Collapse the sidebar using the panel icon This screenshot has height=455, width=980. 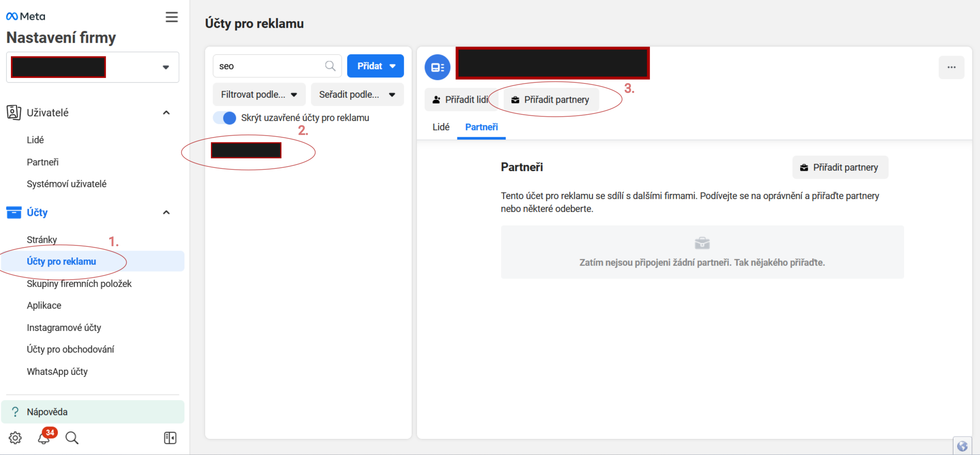point(170,437)
